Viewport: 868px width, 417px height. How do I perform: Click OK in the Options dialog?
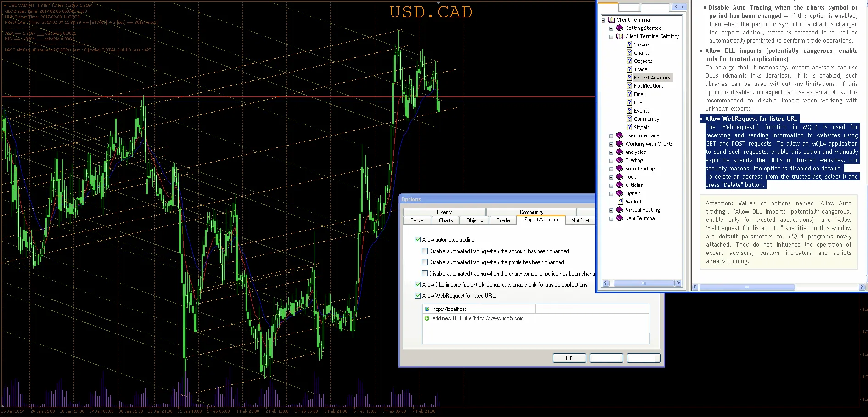(569, 358)
